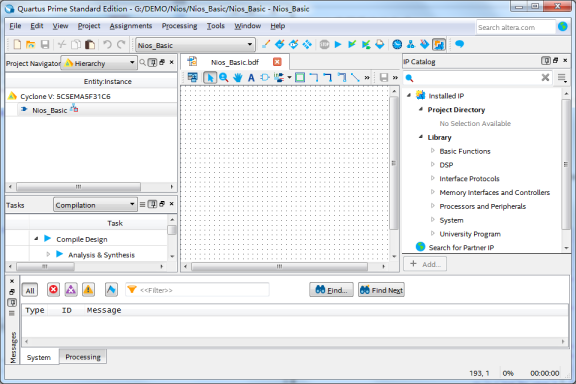Start Compilation with the blue play icon
Image resolution: width=576 pixels, height=384 pixels.
(x=338, y=44)
